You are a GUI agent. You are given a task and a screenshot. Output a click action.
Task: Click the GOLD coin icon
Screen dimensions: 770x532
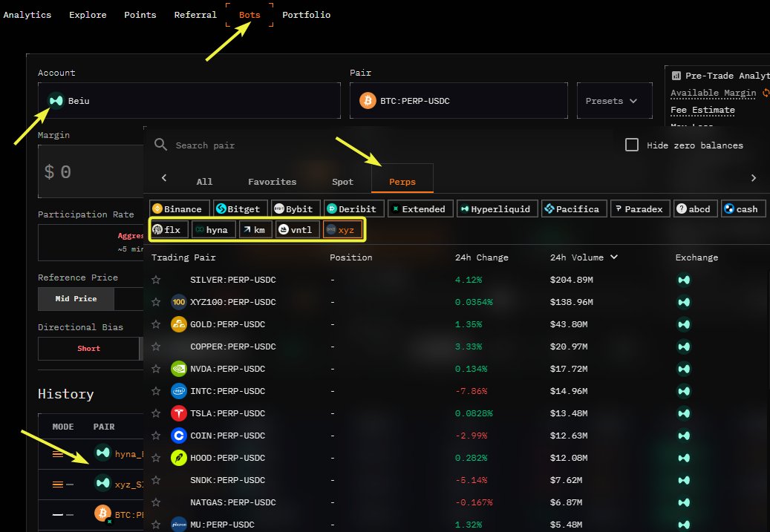click(179, 324)
